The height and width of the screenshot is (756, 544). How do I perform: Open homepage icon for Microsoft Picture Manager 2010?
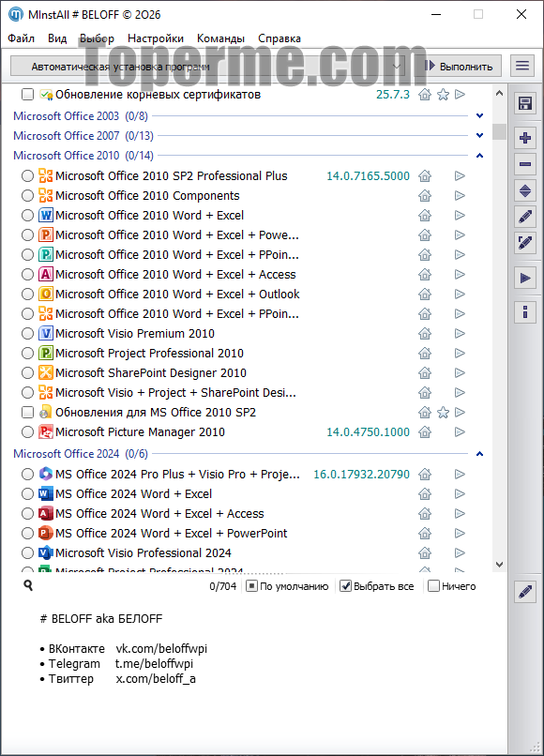pyautogui.click(x=424, y=432)
